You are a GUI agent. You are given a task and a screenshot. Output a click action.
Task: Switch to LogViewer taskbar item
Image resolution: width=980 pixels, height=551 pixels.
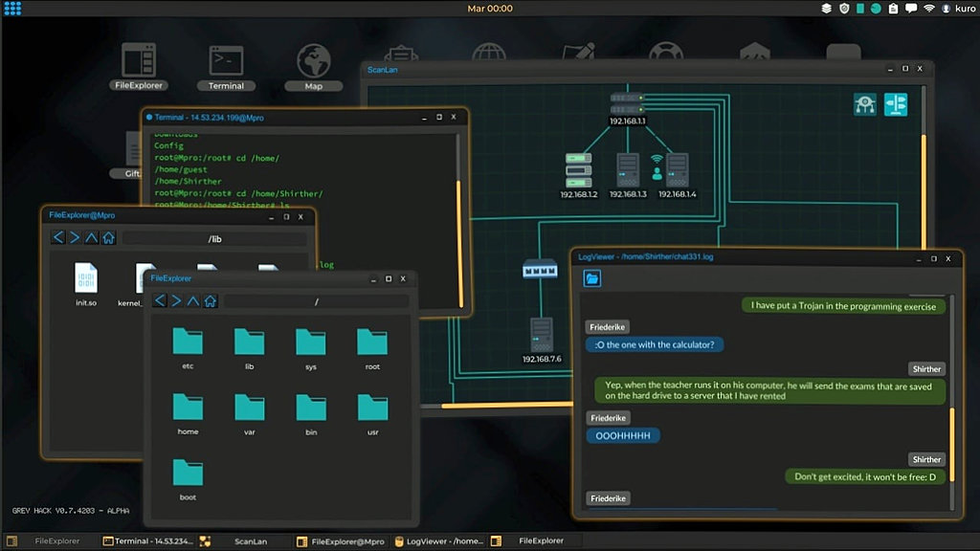tap(439, 541)
